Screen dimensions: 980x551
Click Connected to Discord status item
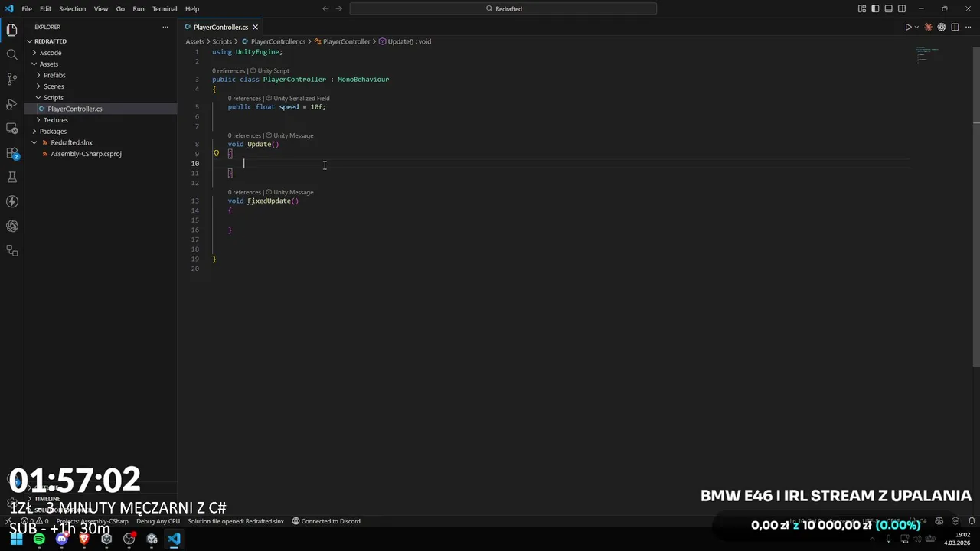pos(326,521)
